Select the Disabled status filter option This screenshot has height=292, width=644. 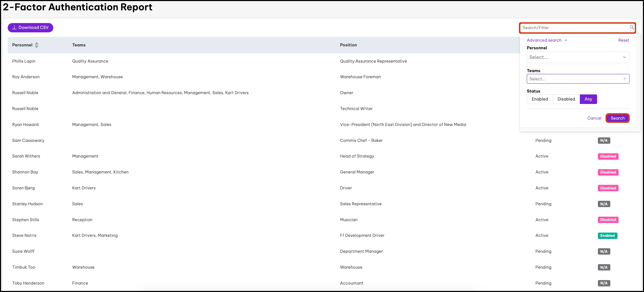(566, 99)
